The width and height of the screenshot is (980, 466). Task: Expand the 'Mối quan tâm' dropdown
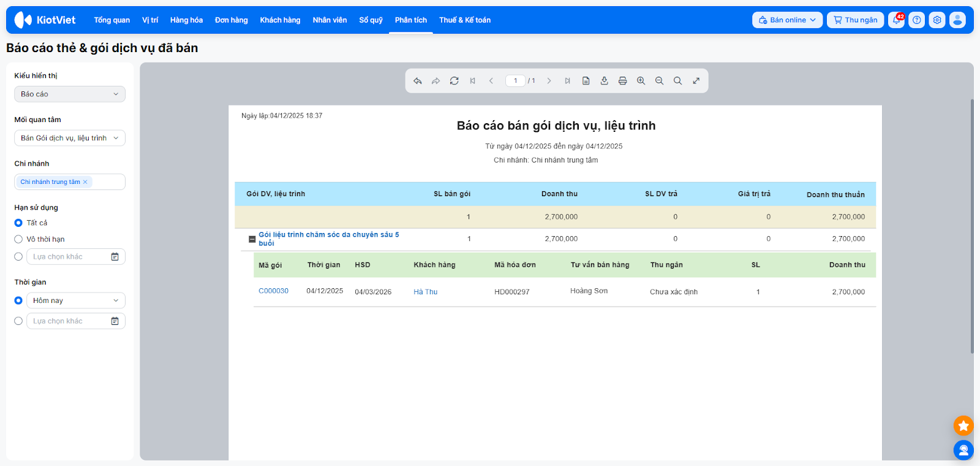tap(70, 138)
